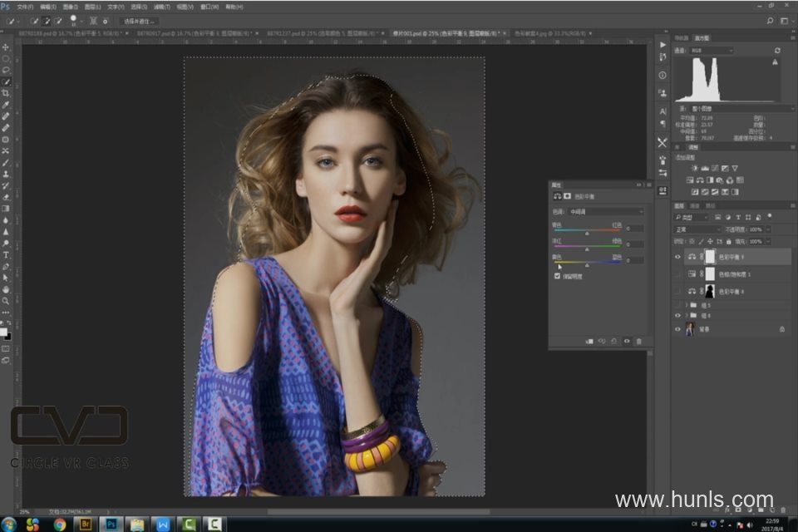798x532 pixels.
Task: Click the trash icon in Properties panel
Action: pyautogui.click(x=638, y=341)
